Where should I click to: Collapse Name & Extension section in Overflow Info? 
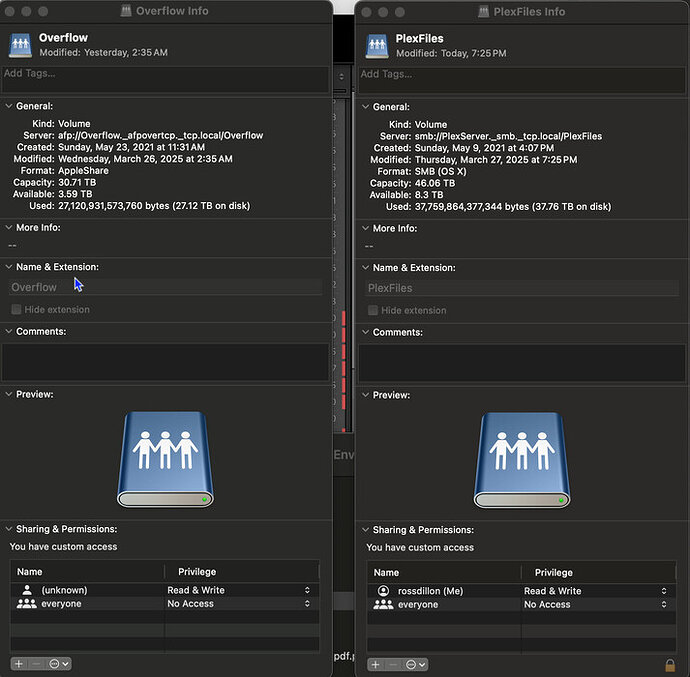pos(8,267)
